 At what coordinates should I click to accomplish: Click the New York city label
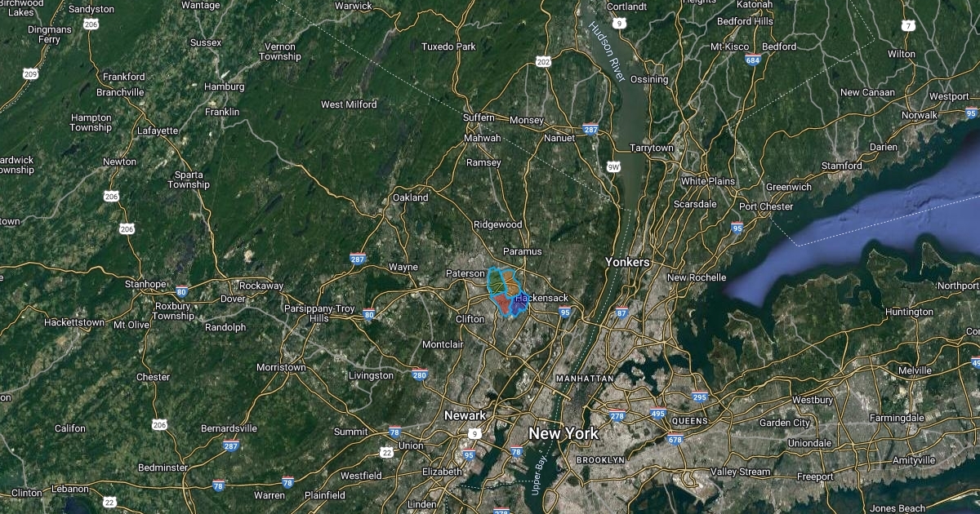pos(563,433)
